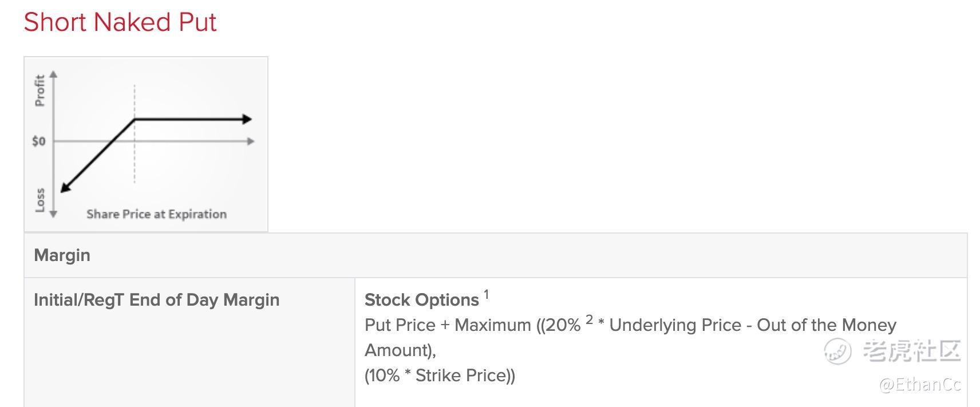Open footnote 2 after the 20% value
The height and width of the screenshot is (407, 980).
click(x=589, y=319)
